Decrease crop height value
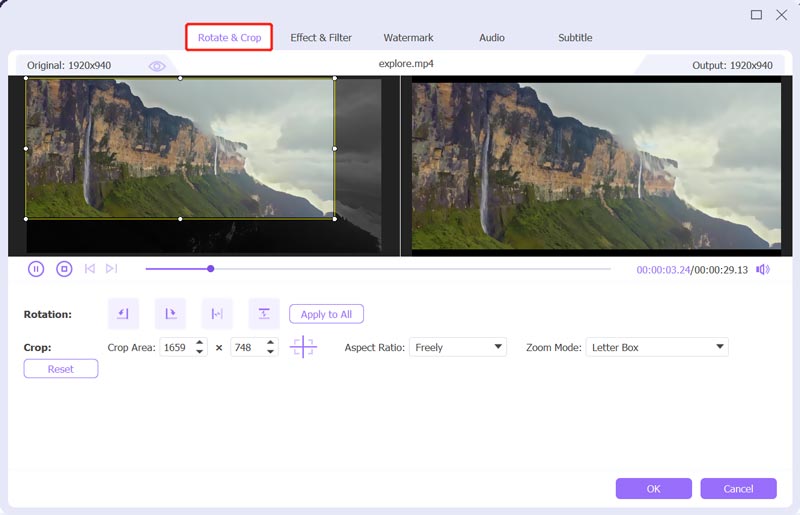 (270, 352)
